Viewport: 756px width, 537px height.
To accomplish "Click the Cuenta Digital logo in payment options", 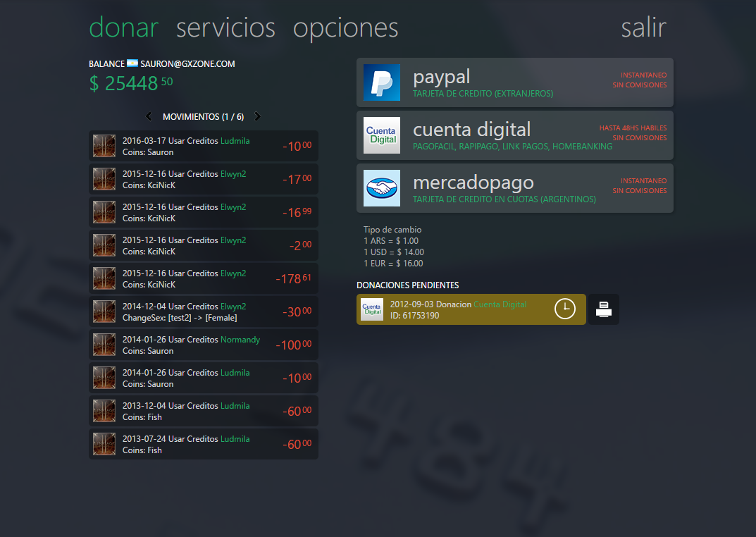I will click(381, 135).
